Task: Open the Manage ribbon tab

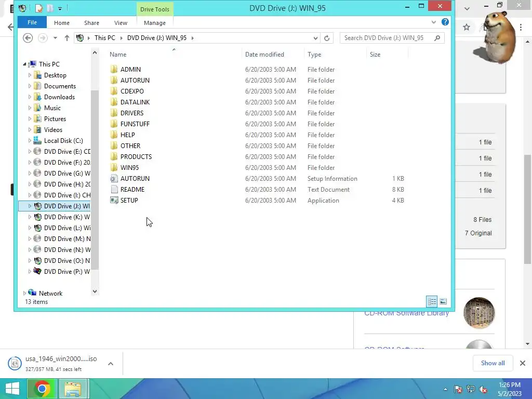Action: (155, 23)
